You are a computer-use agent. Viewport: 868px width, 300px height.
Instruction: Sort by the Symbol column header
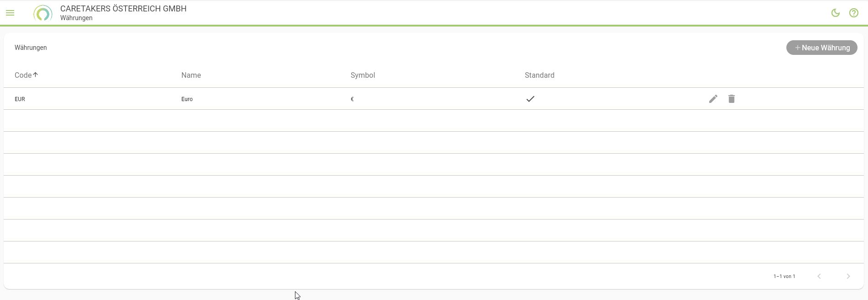[x=363, y=75]
